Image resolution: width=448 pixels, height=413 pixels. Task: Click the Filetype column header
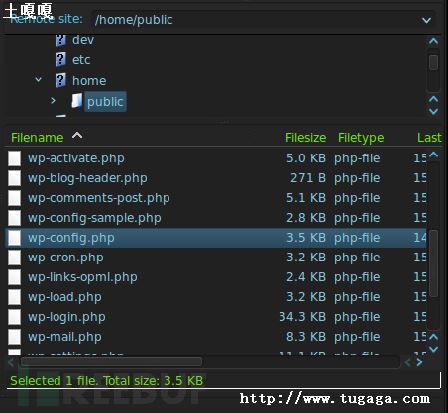point(361,138)
